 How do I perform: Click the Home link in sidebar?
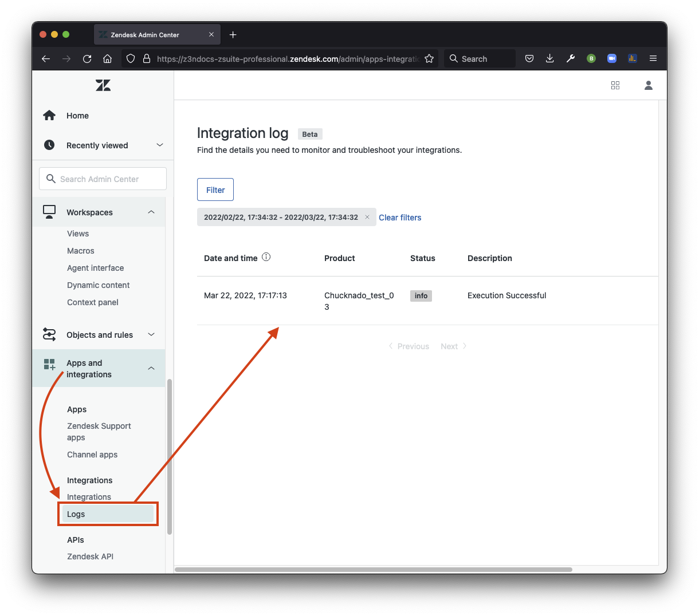point(77,116)
